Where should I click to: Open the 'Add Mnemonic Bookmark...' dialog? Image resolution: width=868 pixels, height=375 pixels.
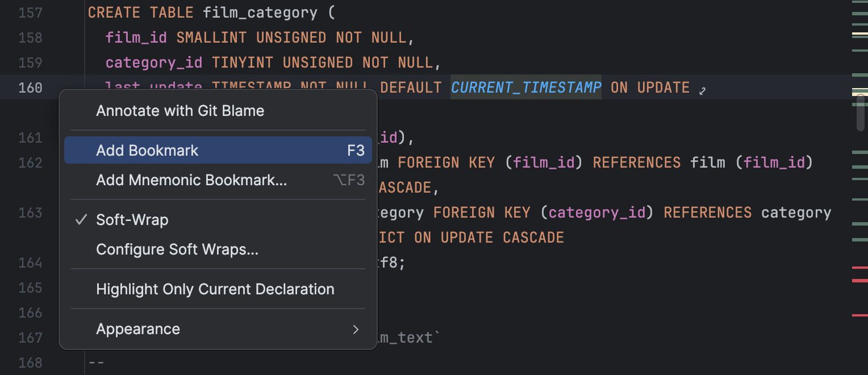click(x=191, y=180)
